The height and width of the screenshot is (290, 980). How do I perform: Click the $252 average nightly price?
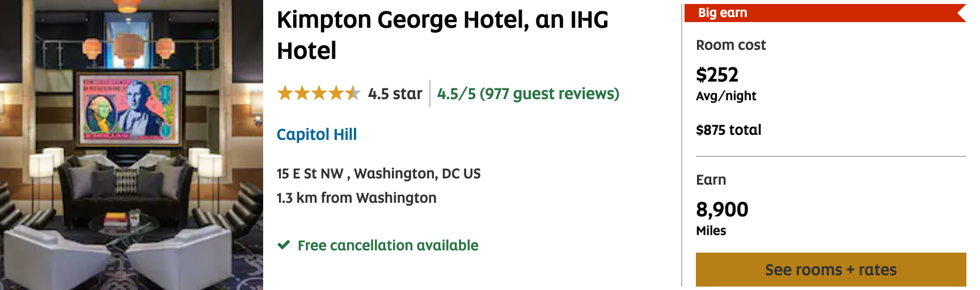point(717,75)
